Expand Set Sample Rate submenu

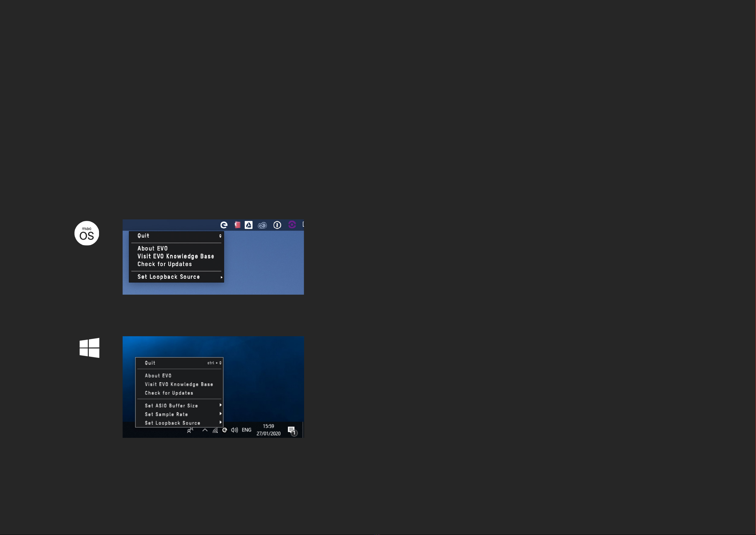point(179,414)
